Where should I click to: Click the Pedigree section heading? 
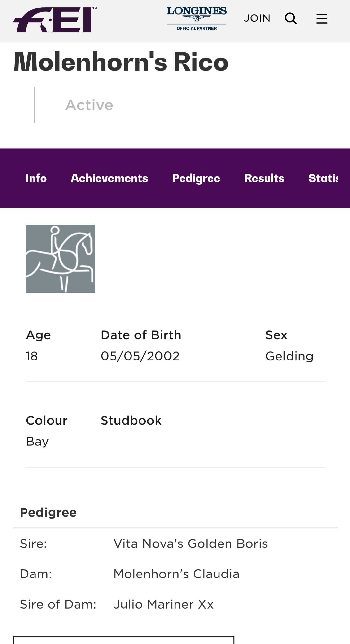pos(48,512)
